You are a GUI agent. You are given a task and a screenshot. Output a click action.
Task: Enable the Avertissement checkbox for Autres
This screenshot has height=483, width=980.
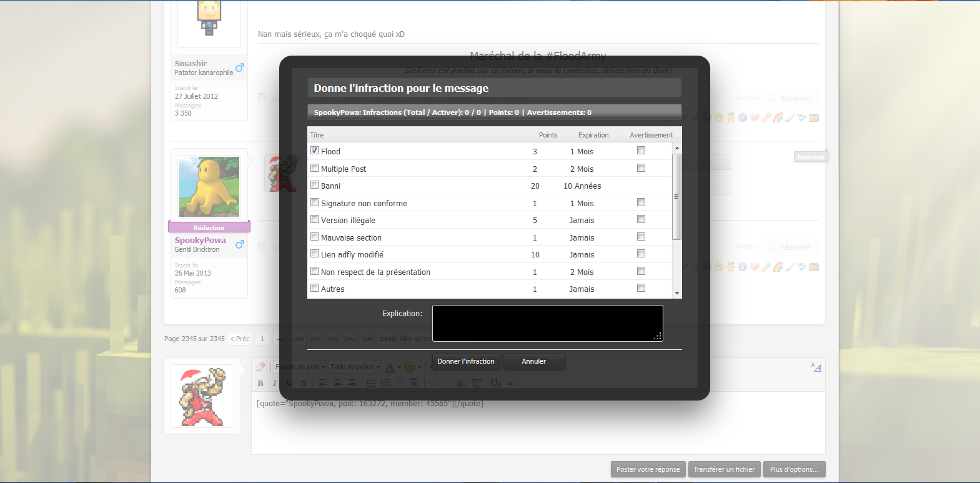641,288
